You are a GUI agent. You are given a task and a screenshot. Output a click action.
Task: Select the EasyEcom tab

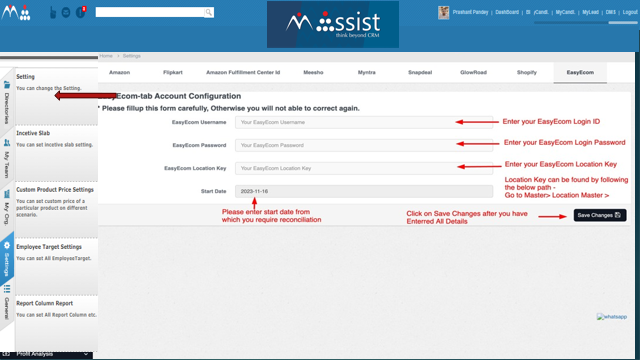(x=580, y=72)
